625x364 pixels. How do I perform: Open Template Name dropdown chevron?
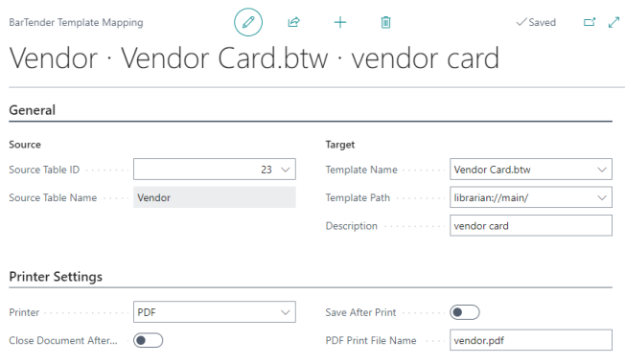click(602, 170)
